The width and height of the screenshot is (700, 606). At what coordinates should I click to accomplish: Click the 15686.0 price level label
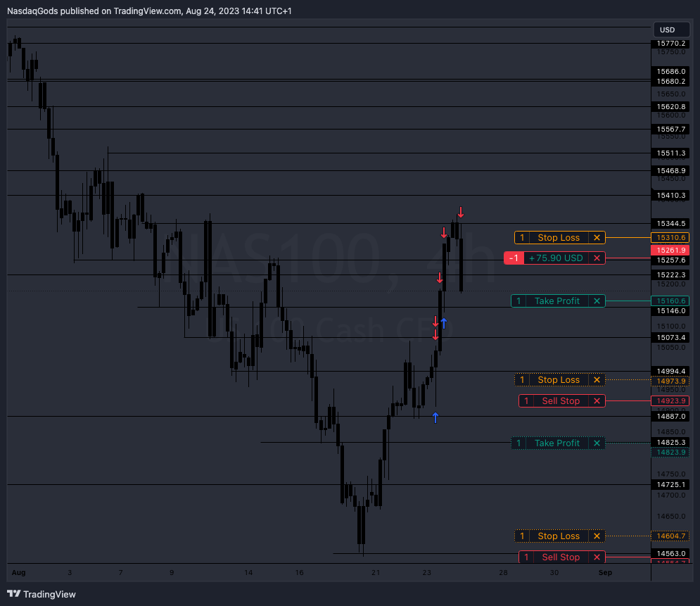pyautogui.click(x=670, y=72)
